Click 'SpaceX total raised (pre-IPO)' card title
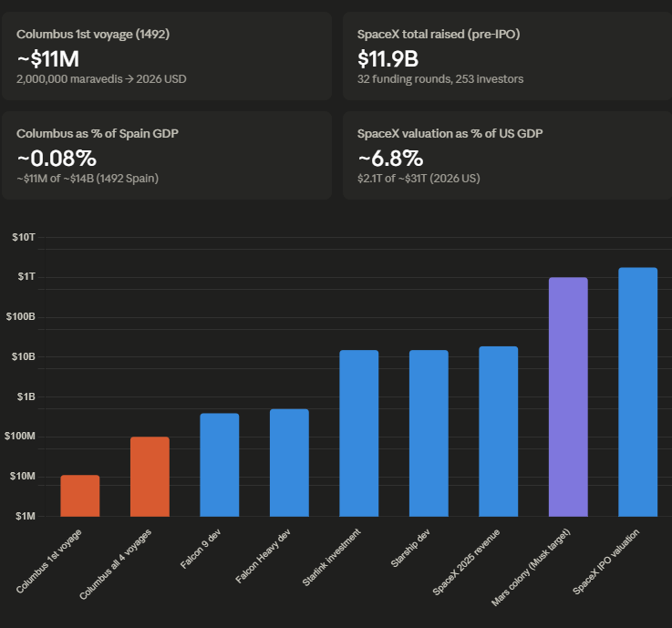 coord(439,35)
